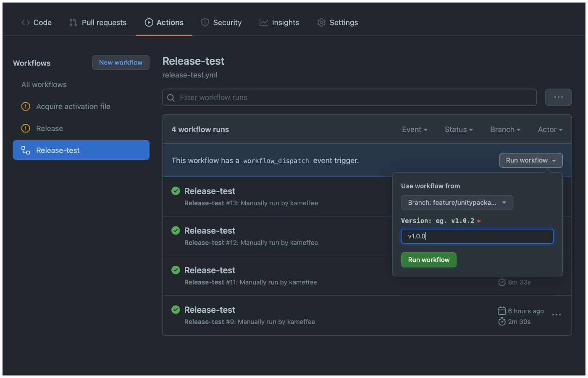
Task: Click warning icon beside Release workflow
Action: 26,129
